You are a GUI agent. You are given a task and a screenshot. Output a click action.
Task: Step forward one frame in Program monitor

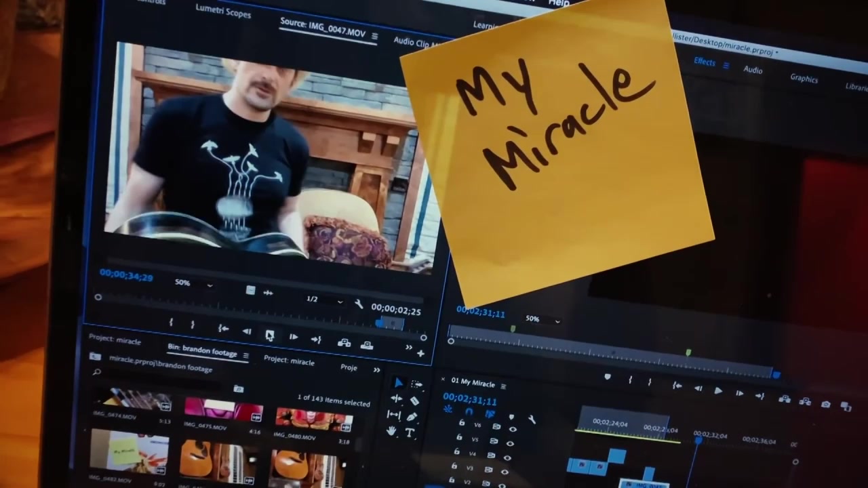click(x=739, y=393)
